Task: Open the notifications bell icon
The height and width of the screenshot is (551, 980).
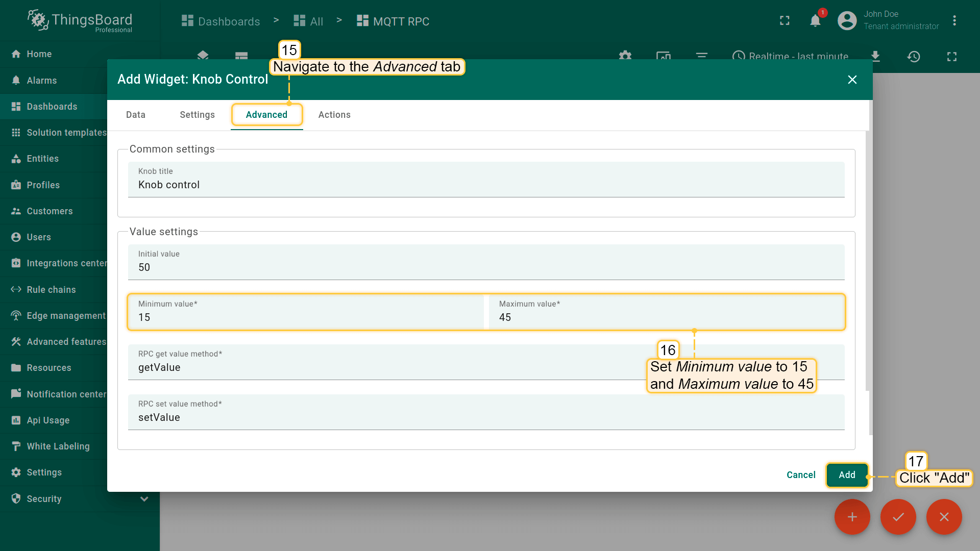Action: point(815,21)
